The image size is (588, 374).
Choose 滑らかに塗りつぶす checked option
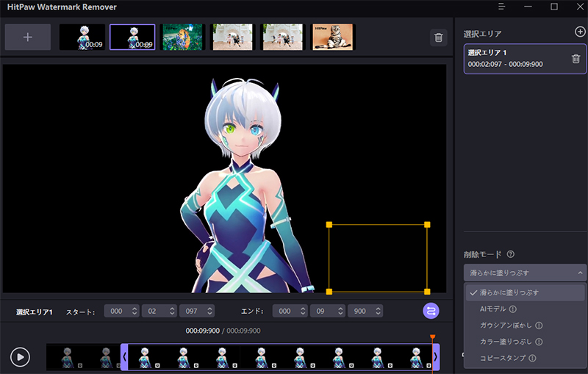pos(525,292)
